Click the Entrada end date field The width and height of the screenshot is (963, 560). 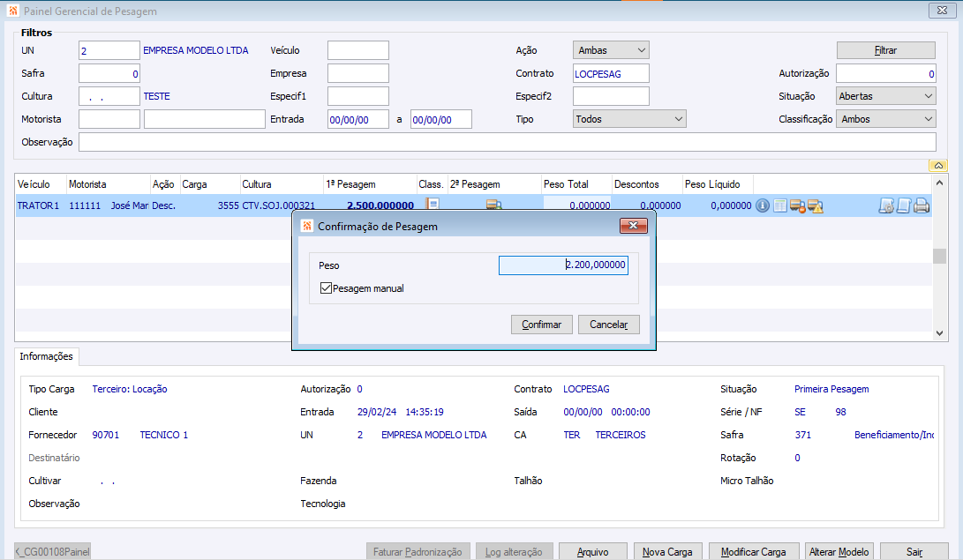pyautogui.click(x=441, y=120)
